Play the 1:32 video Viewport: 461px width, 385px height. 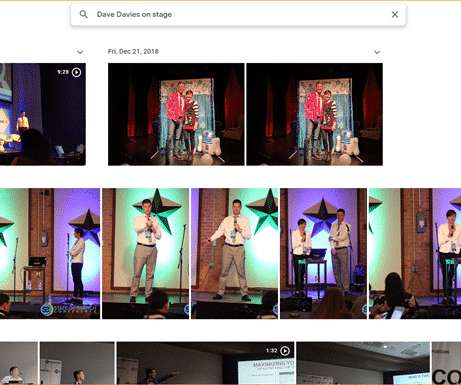point(285,351)
